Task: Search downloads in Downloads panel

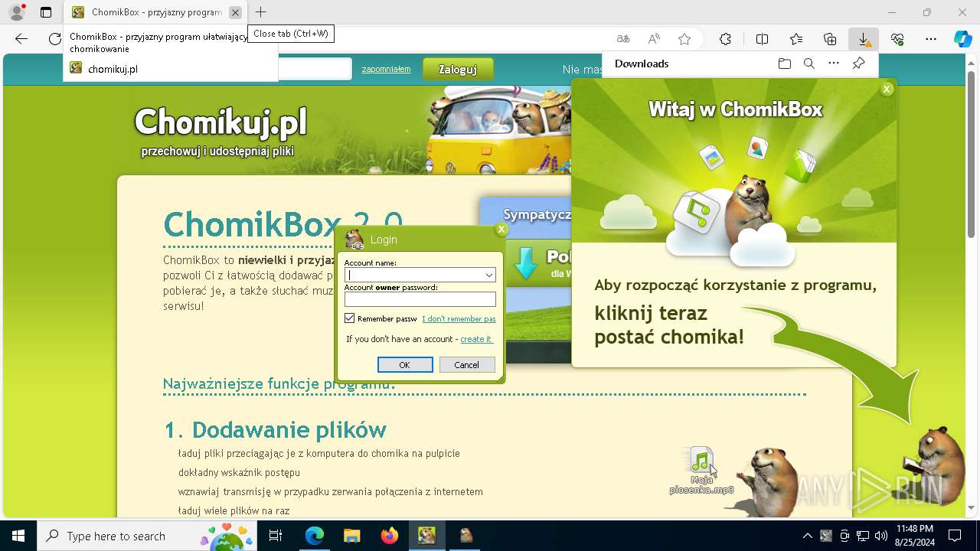Action: [x=808, y=64]
